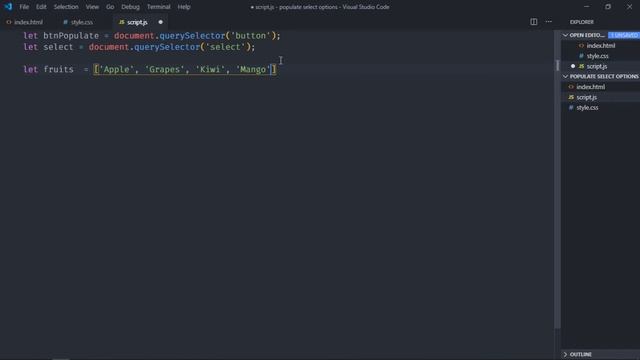Click on the 'Apple' string

[116, 69]
